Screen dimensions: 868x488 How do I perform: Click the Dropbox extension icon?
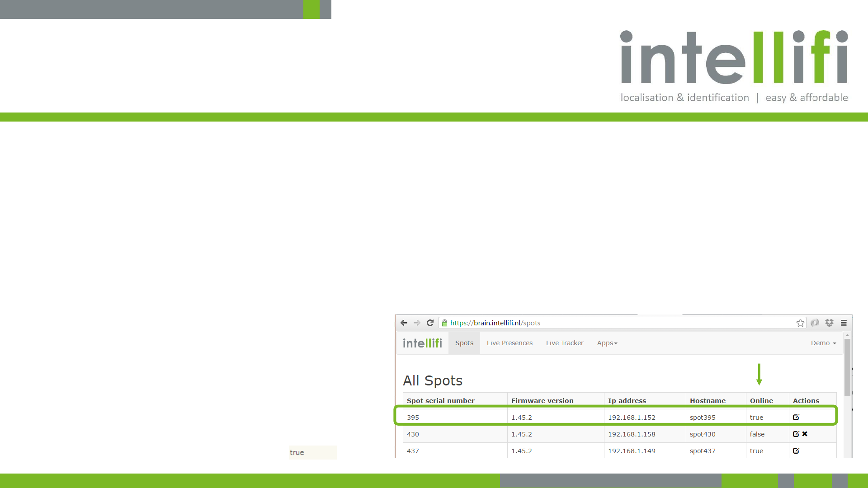click(x=829, y=323)
